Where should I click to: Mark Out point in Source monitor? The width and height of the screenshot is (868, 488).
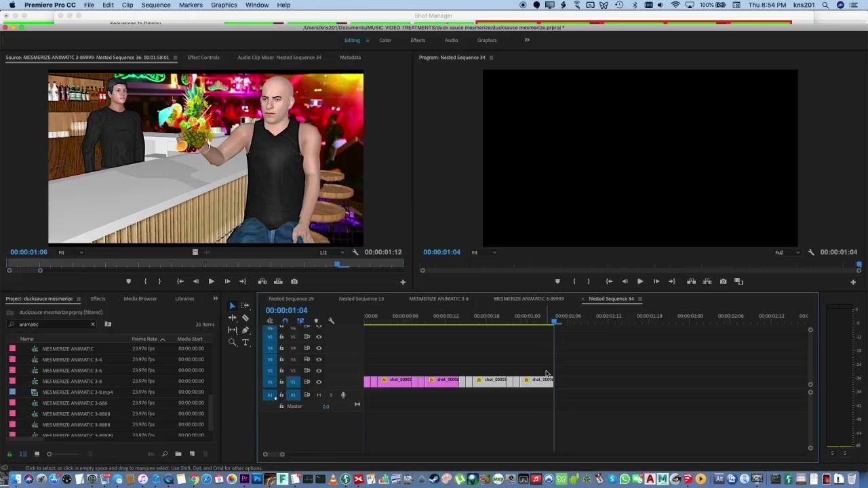click(159, 281)
